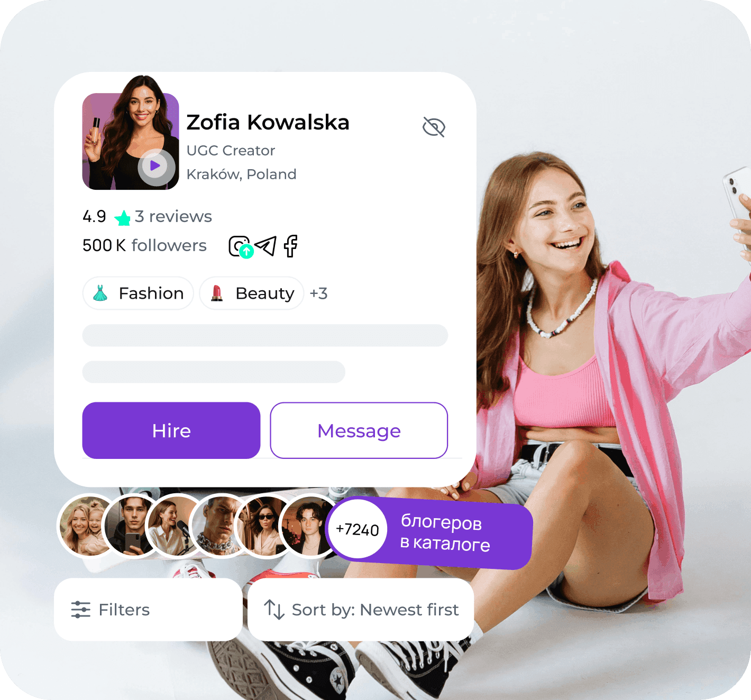Open the Facebook social icon
The height and width of the screenshot is (700, 751).
click(290, 246)
